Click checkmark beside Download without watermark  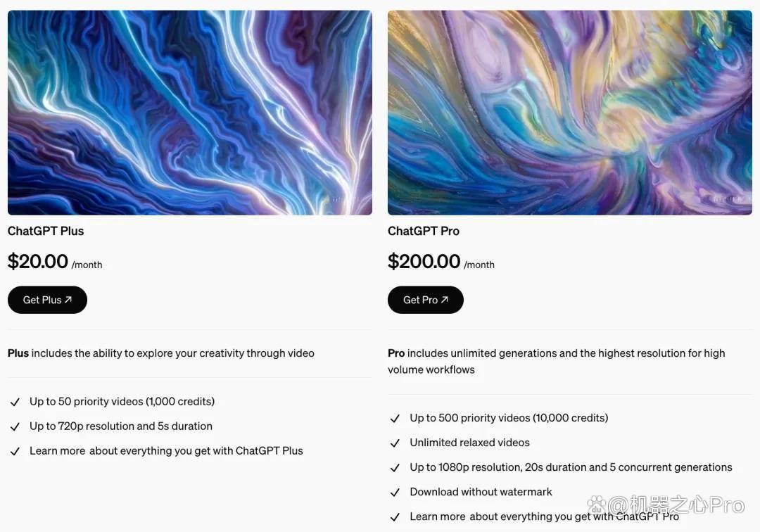395,493
